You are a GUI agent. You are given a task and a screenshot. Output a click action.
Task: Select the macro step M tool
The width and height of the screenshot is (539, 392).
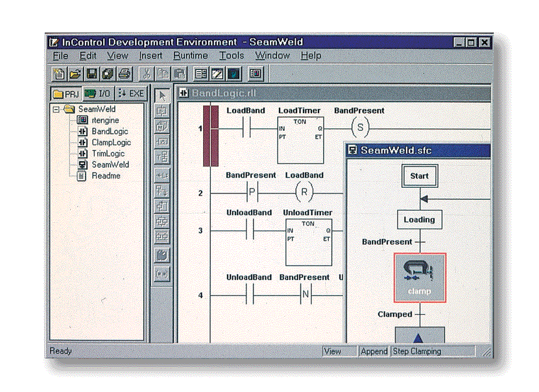pyautogui.click(x=162, y=126)
